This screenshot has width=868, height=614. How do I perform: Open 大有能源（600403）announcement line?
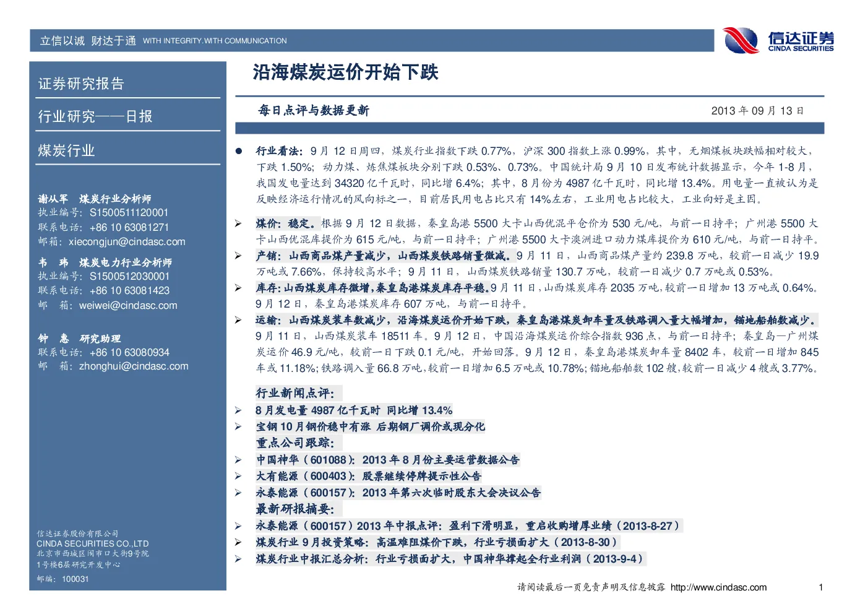369,476
